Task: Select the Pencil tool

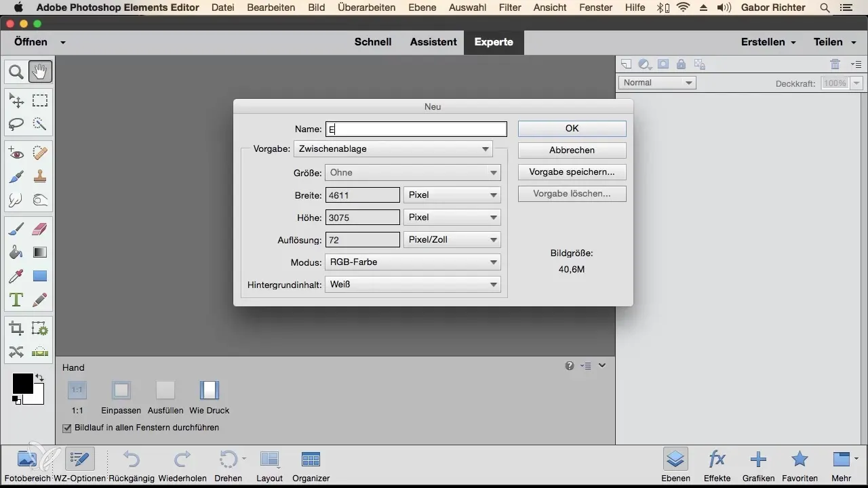Action: tap(40, 299)
